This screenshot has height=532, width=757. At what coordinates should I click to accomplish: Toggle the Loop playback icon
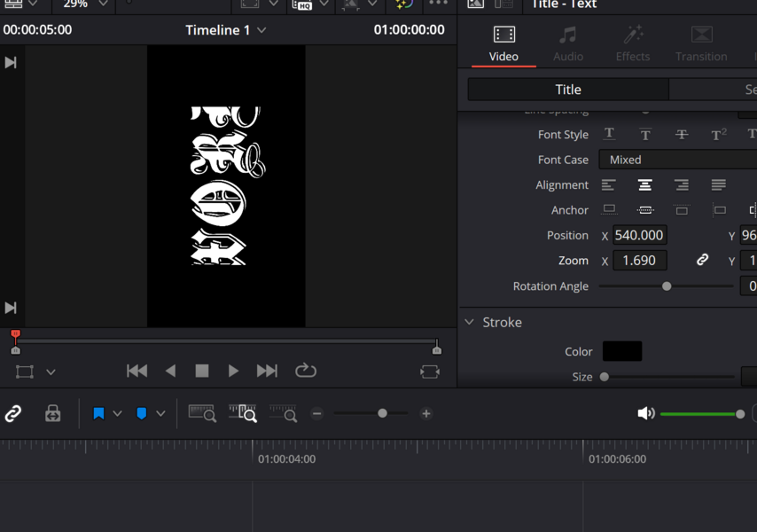point(306,371)
